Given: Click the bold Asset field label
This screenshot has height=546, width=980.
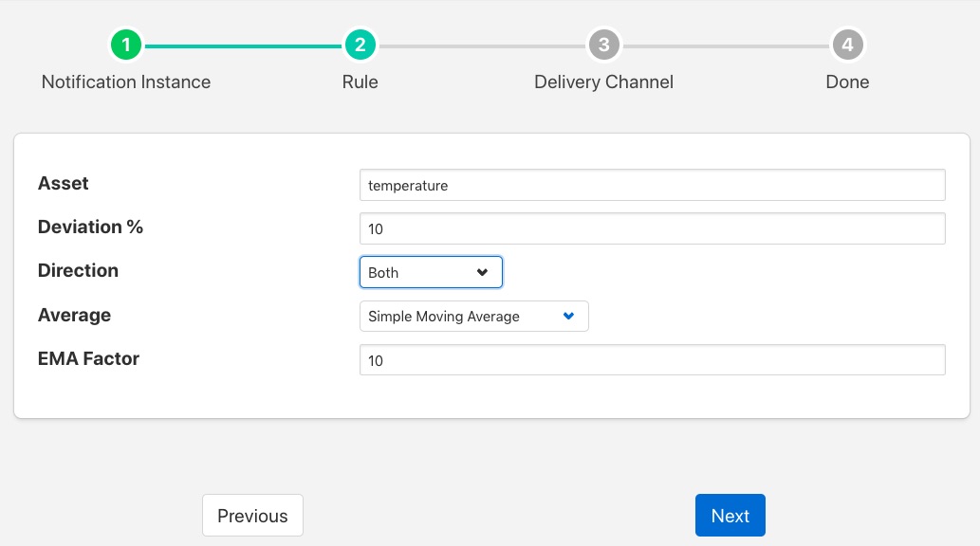Looking at the screenshot, I should click(x=64, y=184).
